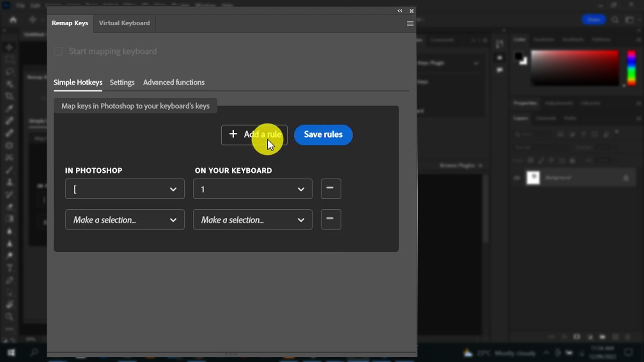Enable the Start mapping keyboard checkbox
This screenshot has height=362, width=644.
tap(58, 51)
